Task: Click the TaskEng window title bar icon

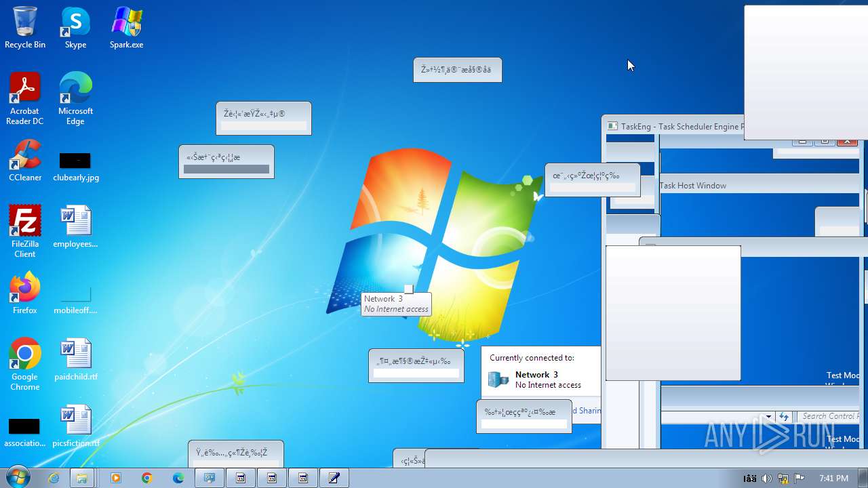Action: click(x=612, y=126)
